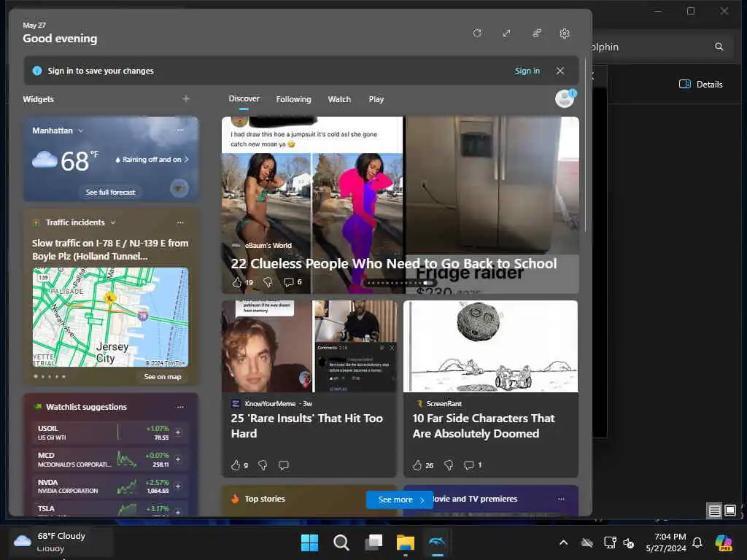
Task: Dismiss the sign-in banner
Action: [x=560, y=71]
